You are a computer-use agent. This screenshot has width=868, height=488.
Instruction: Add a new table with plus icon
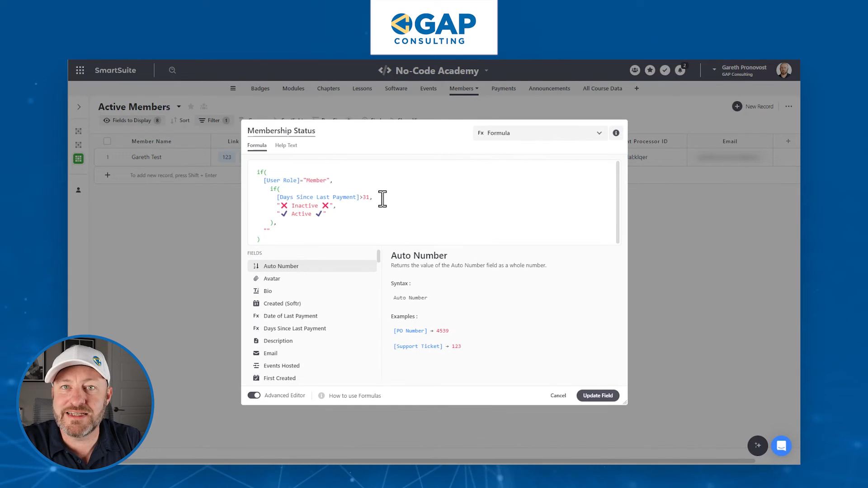coord(637,88)
